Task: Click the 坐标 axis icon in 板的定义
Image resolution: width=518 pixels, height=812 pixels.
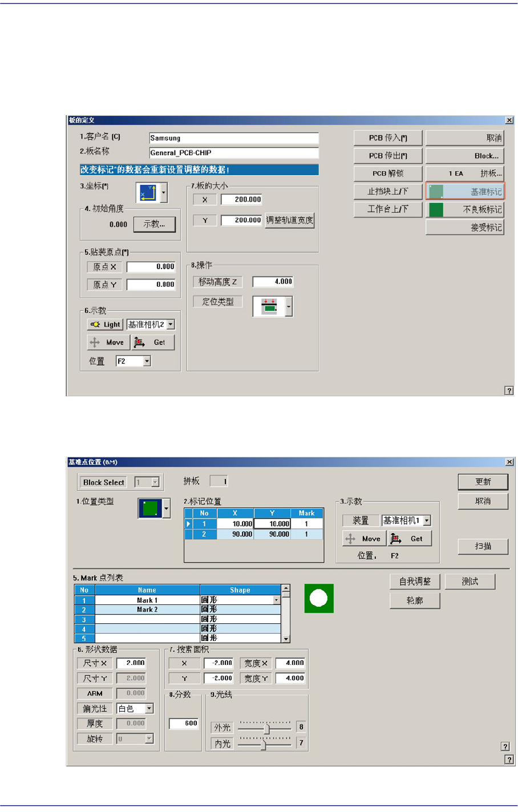Action: tap(148, 193)
